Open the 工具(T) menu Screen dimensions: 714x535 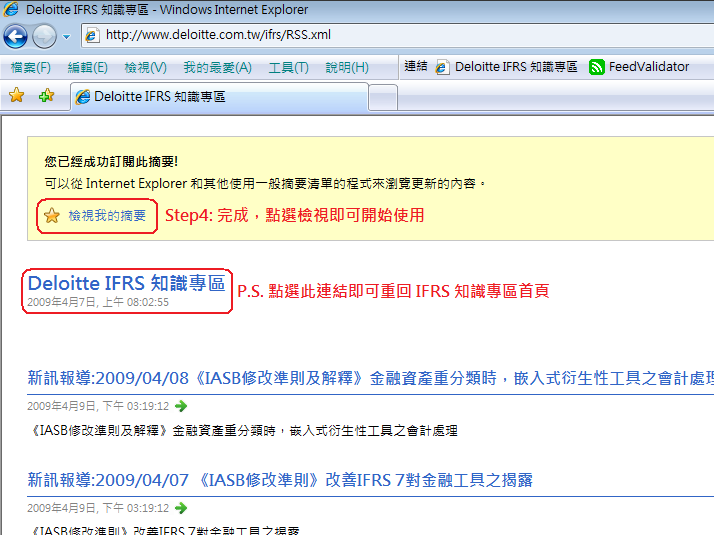coord(288,67)
